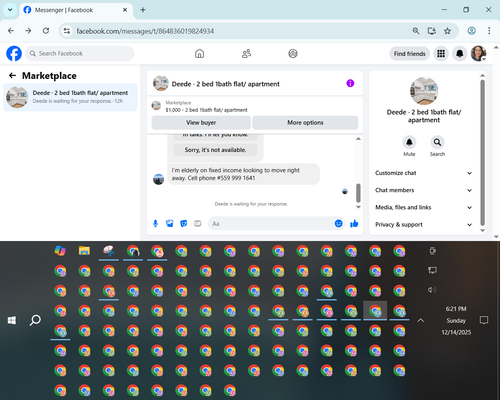Open the Facebook Home feed icon

[x=199, y=53]
